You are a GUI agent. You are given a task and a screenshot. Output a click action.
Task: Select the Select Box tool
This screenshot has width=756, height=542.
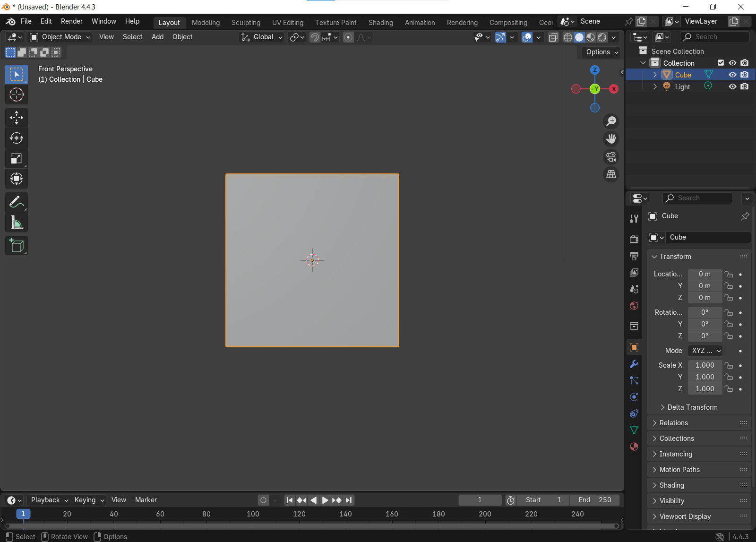(x=17, y=75)
